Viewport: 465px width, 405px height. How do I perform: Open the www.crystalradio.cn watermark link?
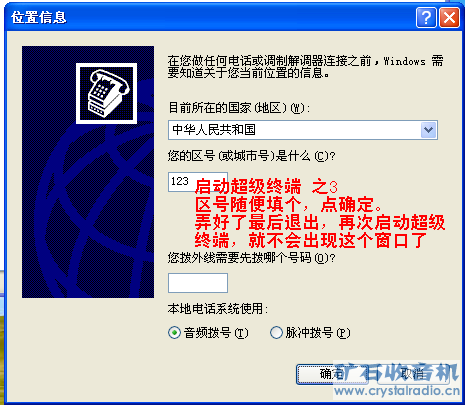coord(397,391)
